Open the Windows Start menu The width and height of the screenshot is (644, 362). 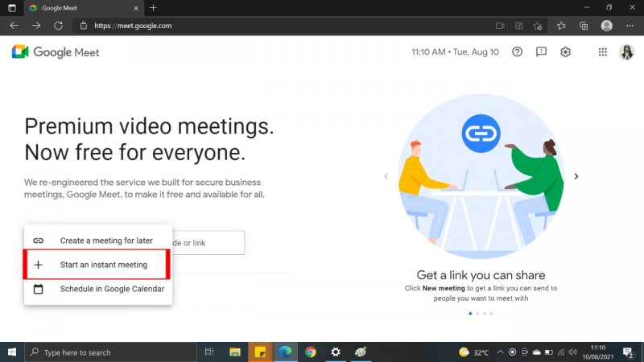(12, 352)
